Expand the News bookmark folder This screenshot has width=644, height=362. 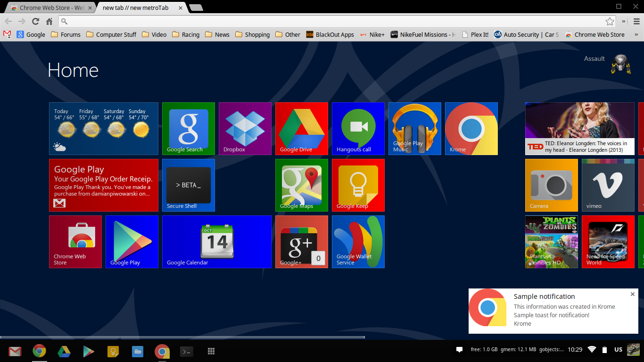point(217,34)
